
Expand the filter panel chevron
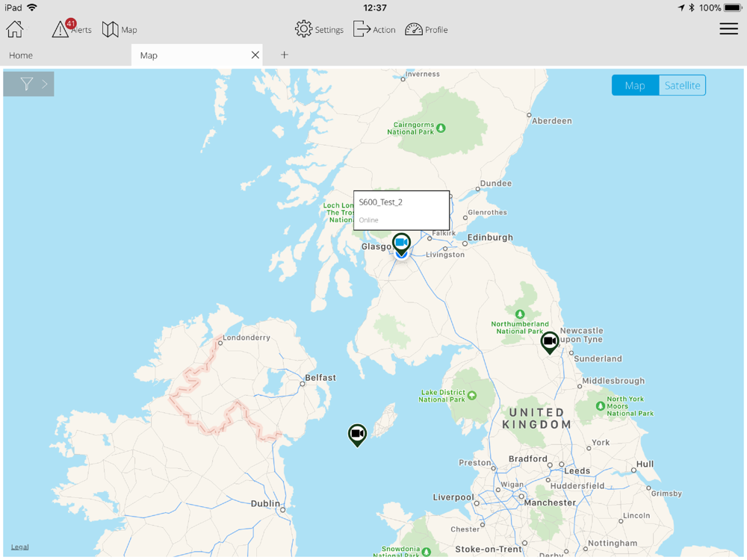[x=45, y=84]
